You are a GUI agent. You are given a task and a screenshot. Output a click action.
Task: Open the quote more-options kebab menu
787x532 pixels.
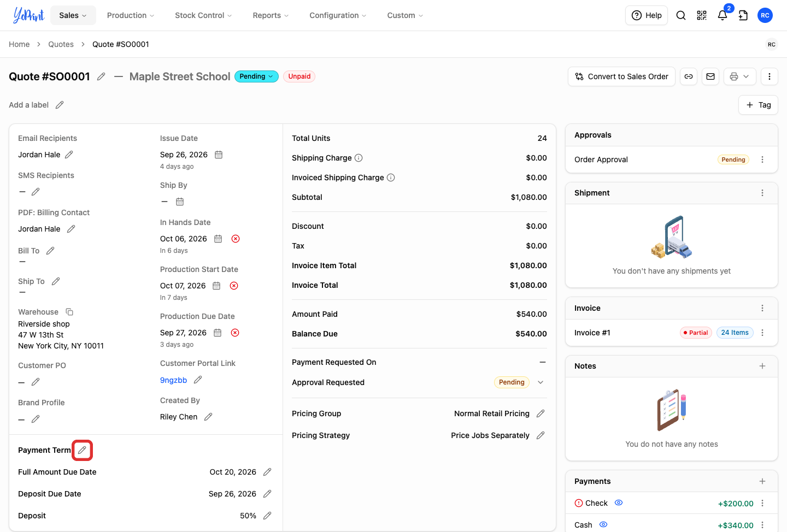tap(770, 76)
